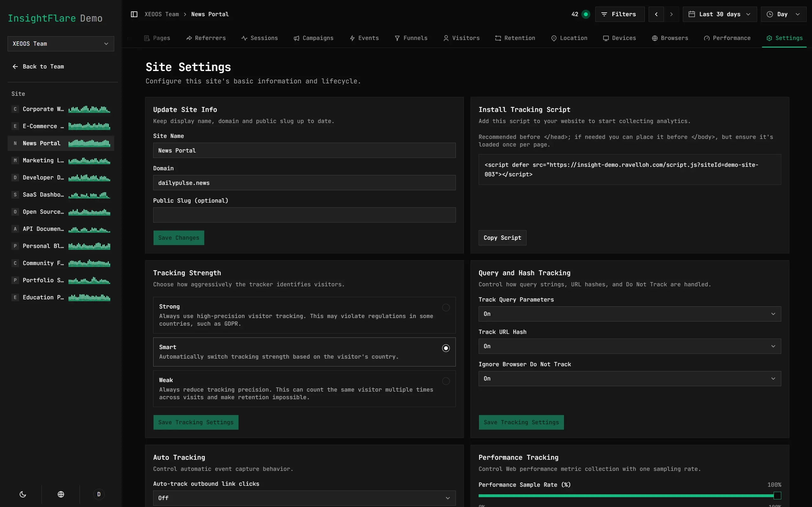Screen dimensions: 812x507
Task: Go to next date range arrow
Action: click(671, 14)
